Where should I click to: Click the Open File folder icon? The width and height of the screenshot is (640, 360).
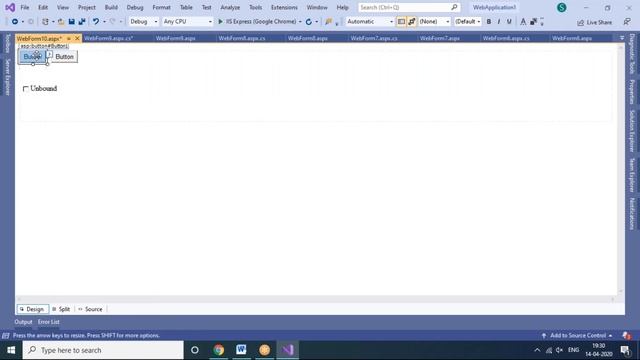point(61,22)
